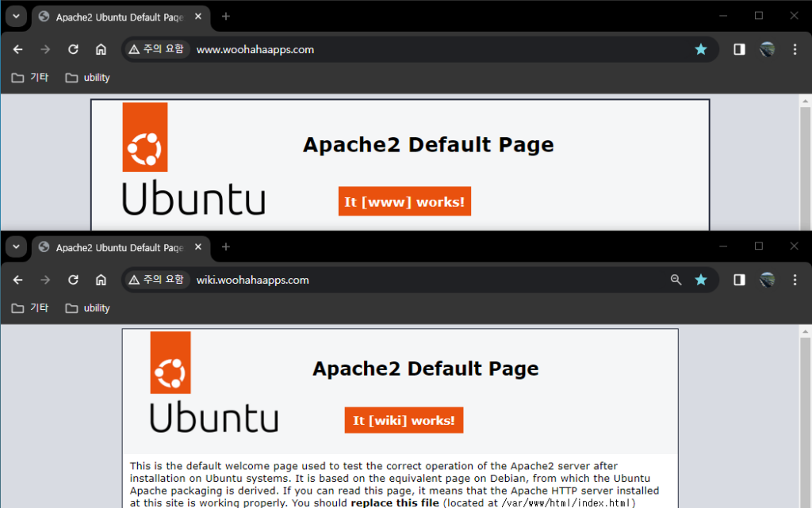Screen dimensions: 812x508
Task: Click 'replace this file' bold text
Action: point(395,502)
